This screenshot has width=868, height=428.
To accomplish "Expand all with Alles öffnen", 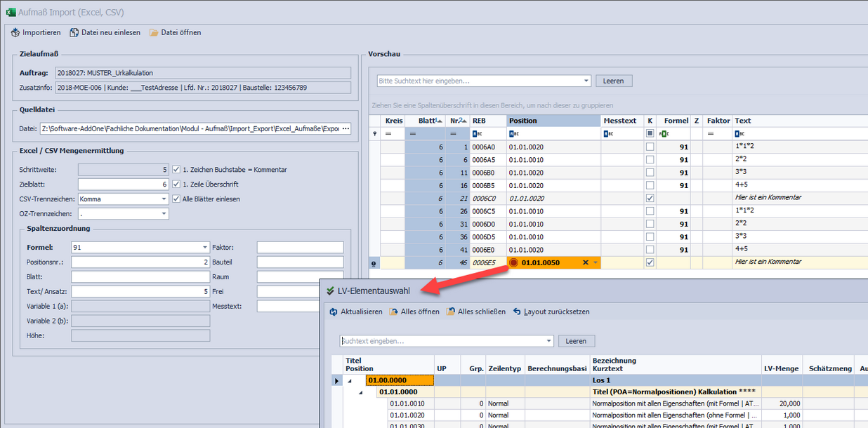I will click(394, 312).
